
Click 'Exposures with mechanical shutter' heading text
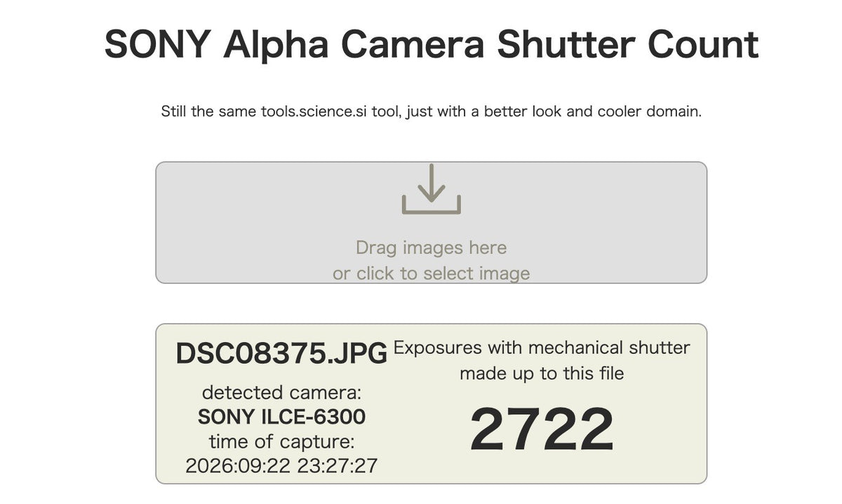tap(542, 348)
